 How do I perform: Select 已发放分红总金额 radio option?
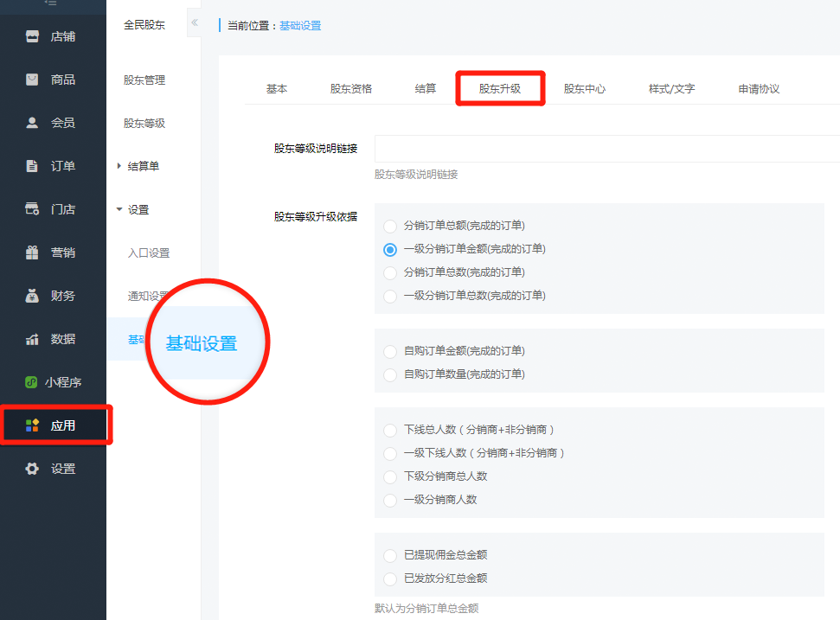pyautogui.click(x=390, y=578)
